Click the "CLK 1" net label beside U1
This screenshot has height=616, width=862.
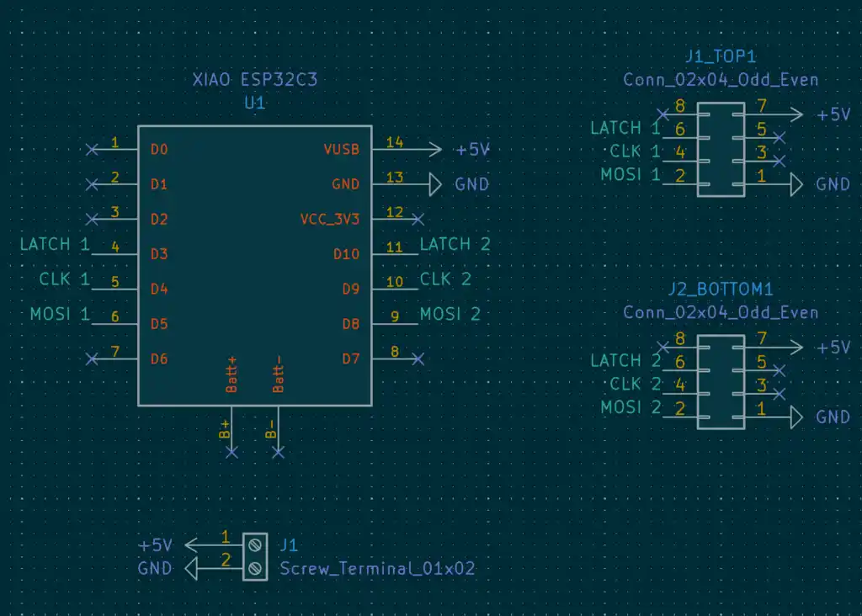64,279
